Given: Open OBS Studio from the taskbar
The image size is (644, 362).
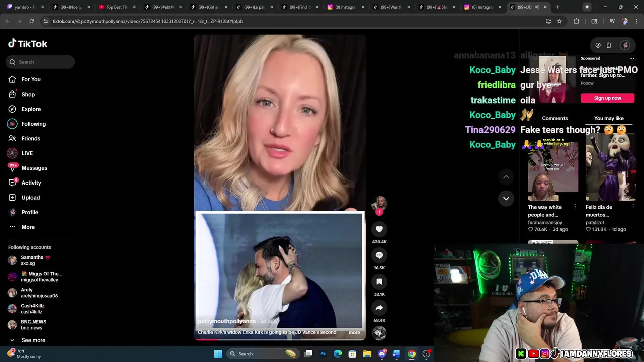Looking at the screenshot, I should (x=426, y=354).
